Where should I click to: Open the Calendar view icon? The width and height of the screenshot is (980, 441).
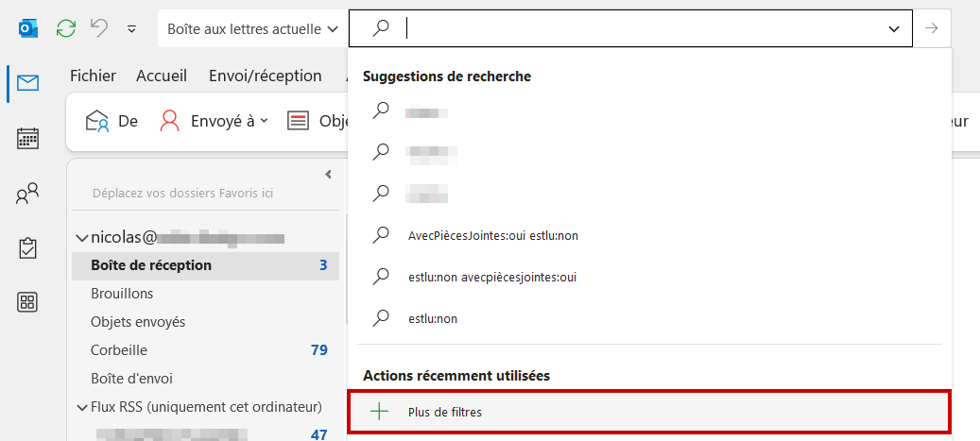(x=28, y=138)
